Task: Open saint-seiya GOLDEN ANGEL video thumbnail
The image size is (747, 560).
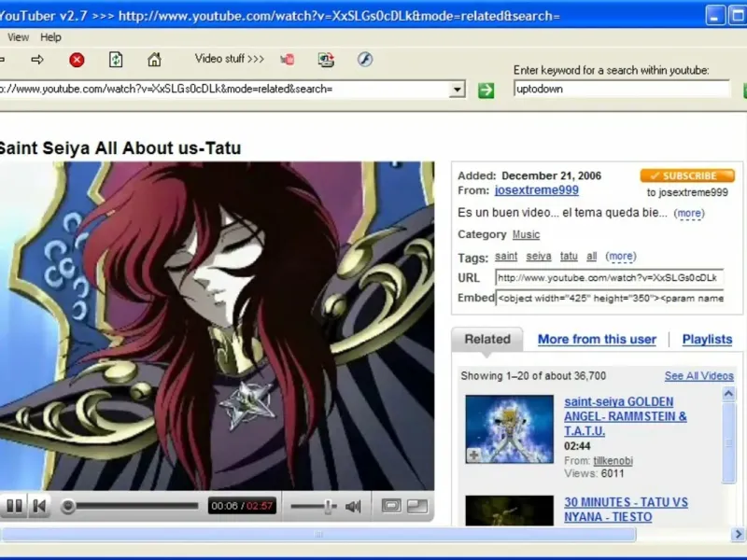Action: [x=509, y=428]
